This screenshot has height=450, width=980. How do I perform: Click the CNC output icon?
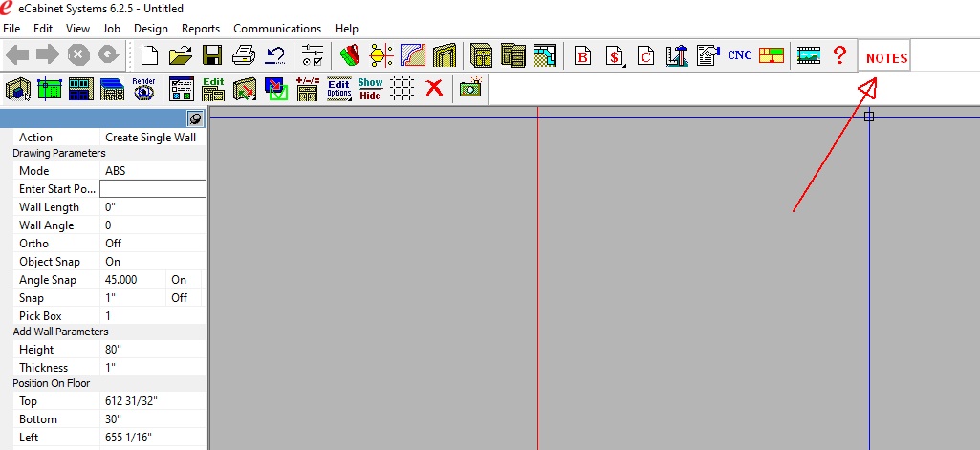(x=739, y=55)
